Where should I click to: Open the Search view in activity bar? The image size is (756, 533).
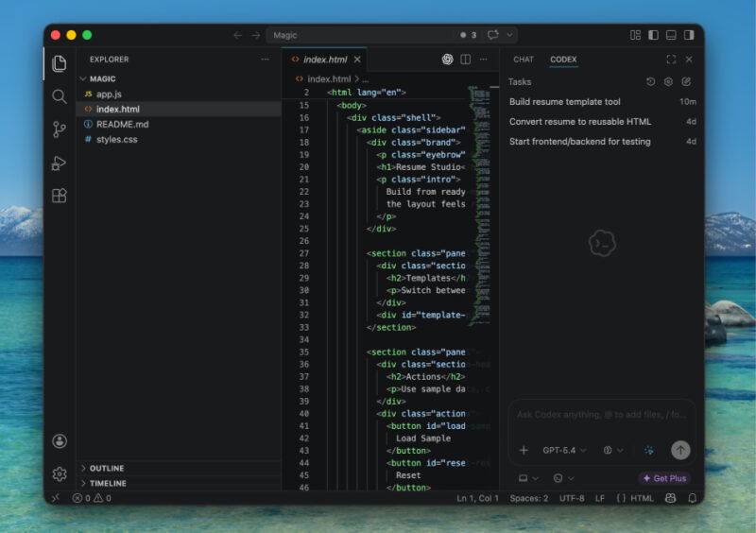[x=60, y=96]
